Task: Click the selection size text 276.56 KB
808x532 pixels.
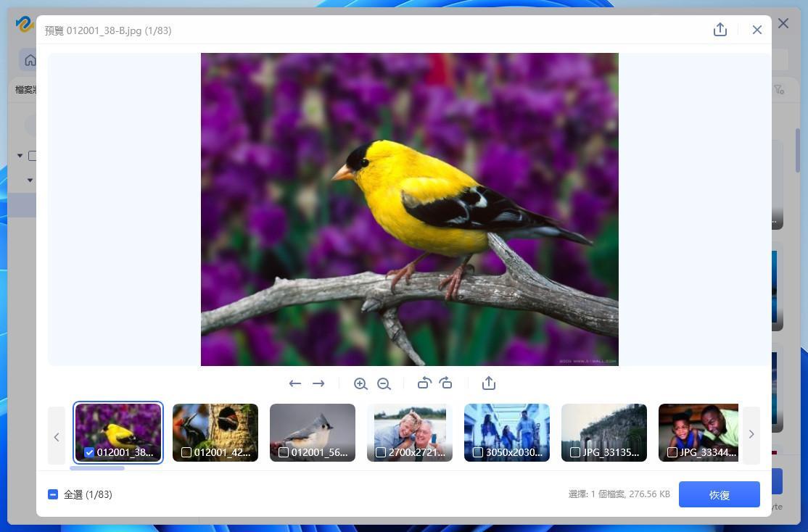Action: (649, 494)
